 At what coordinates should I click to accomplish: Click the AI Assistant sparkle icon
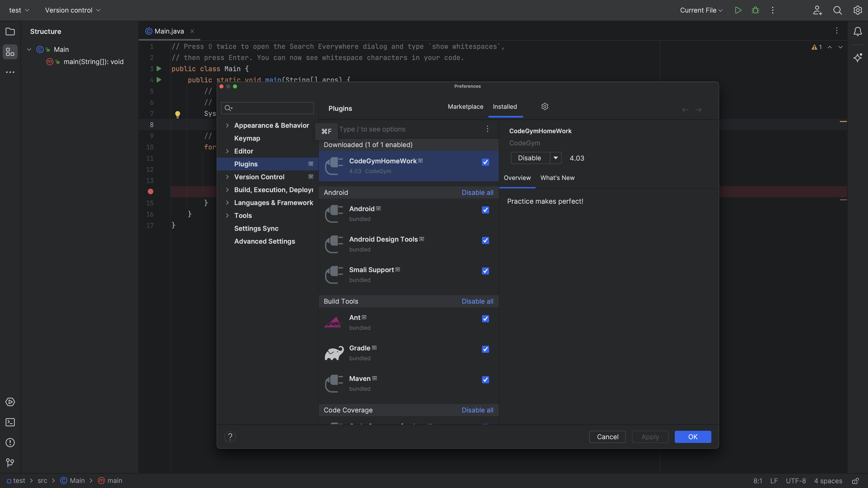click(857, 57)
